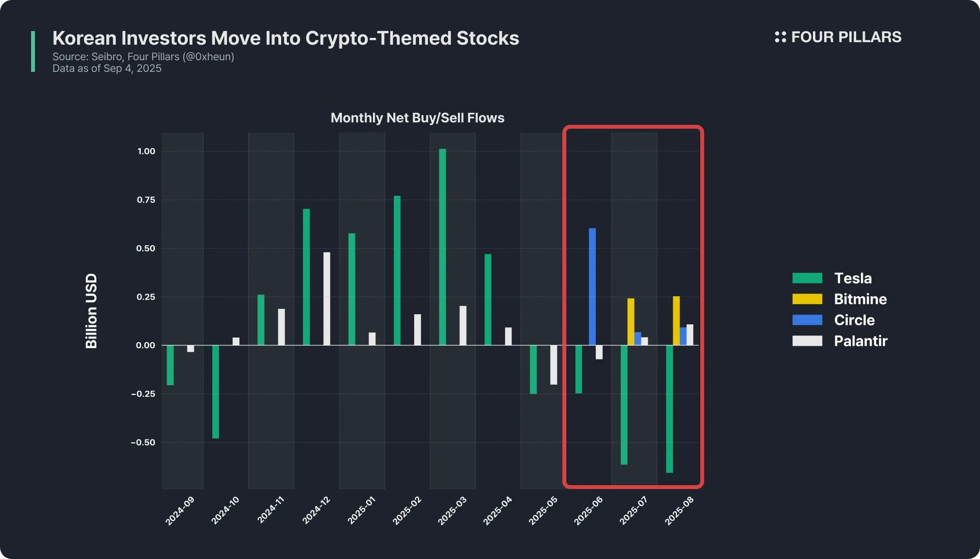Click the Four Pillars dots logo icon
Viewport: 980px width, 559px height.
click(x=780, y=37)
